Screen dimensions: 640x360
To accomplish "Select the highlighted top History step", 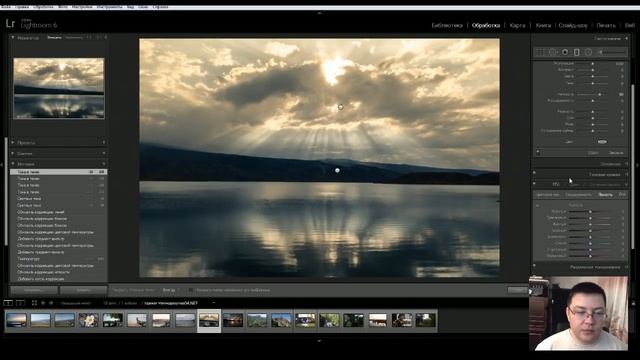I will coord(58,172).
